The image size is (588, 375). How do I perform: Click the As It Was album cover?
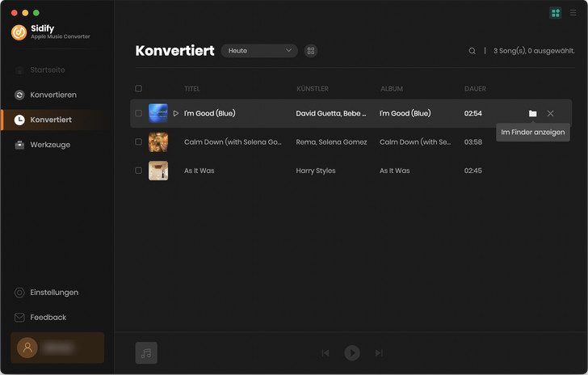tap(158, 171)
